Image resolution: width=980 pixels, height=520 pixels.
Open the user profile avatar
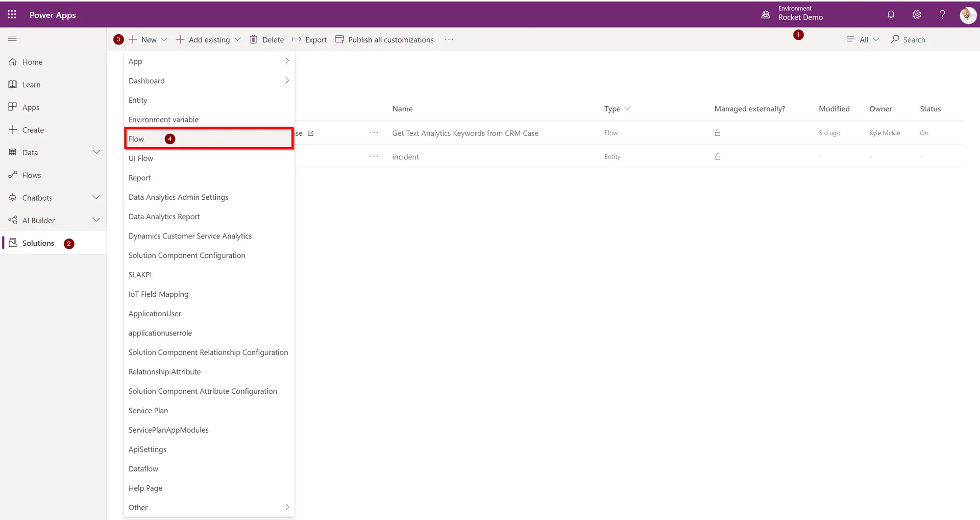tap(968, 15)
